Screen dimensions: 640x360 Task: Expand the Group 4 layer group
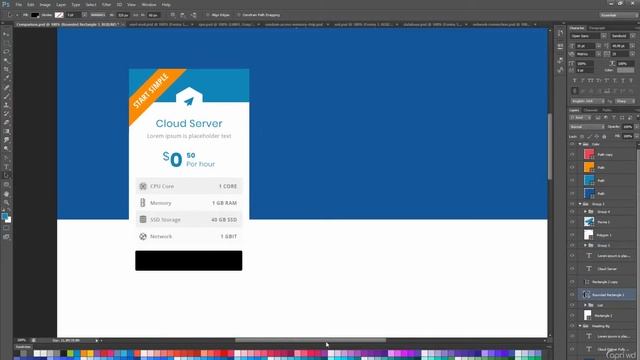[585, 211]
